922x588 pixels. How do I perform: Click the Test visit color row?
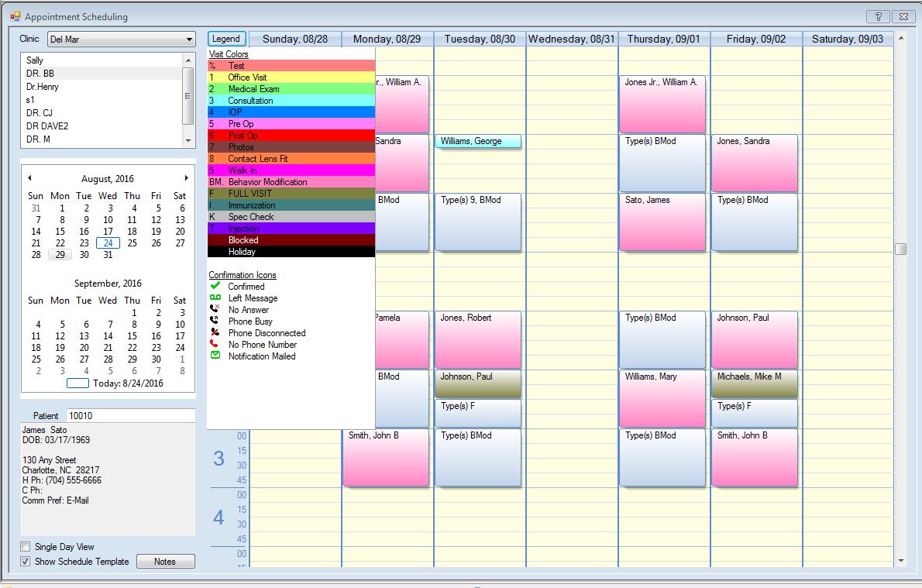291,65
